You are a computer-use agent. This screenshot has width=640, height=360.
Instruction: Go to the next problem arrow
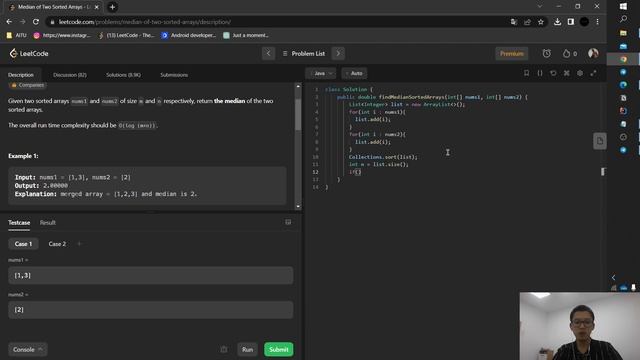click(338, 53)
